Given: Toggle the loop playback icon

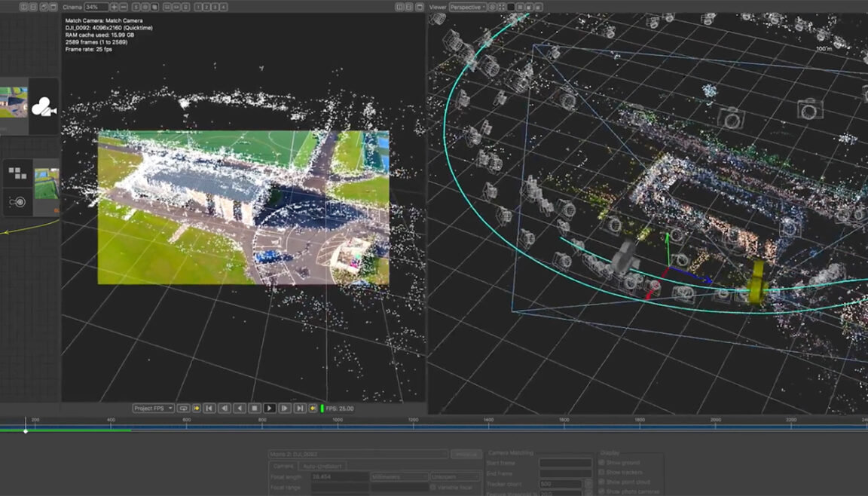Looking at the screenshot, I should [183, 408].
